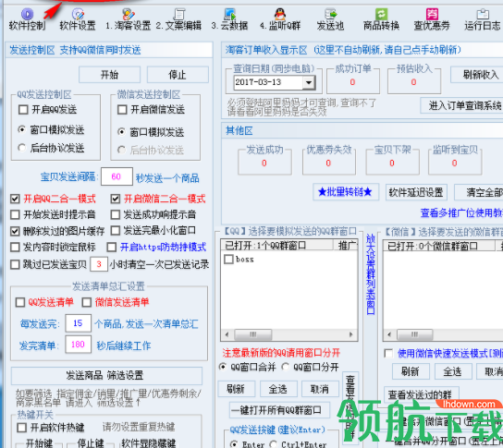This screenshot has width=503, height=448.
Task: Click 全选 under the 微信 group list
Action: coord(453,371)
